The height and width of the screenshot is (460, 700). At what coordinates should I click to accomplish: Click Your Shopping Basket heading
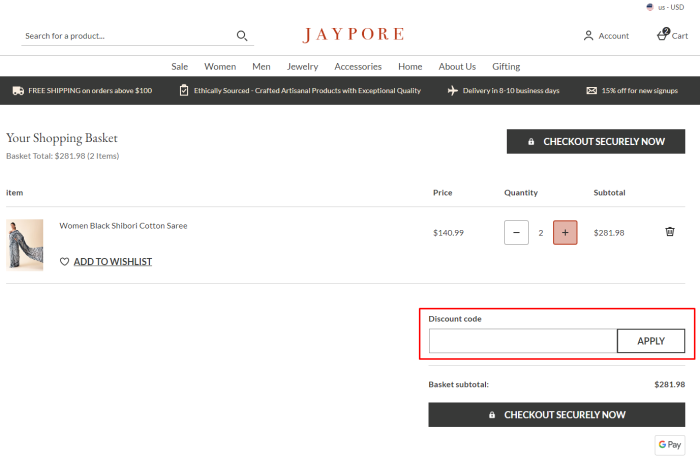click(62, 138)
